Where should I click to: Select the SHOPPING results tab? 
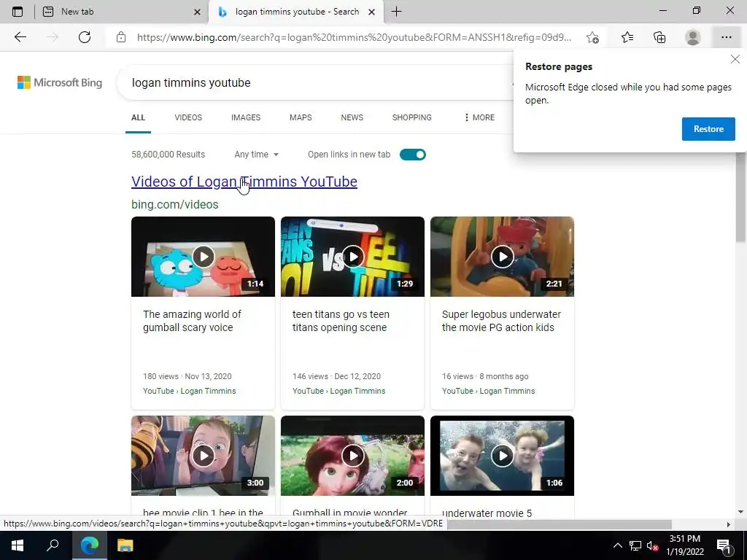(x=411, y=117)
